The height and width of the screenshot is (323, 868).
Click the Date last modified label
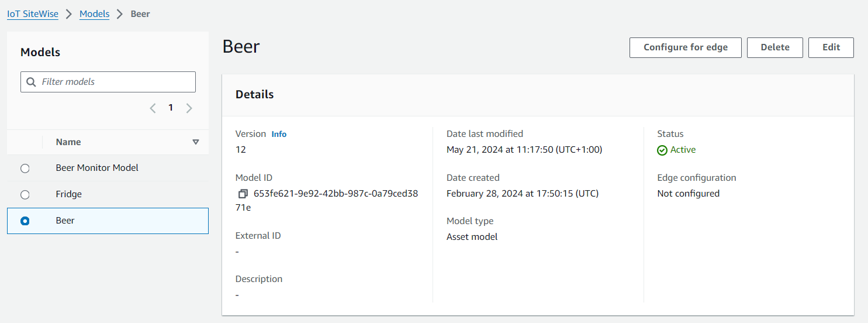(x=485, y=134)
